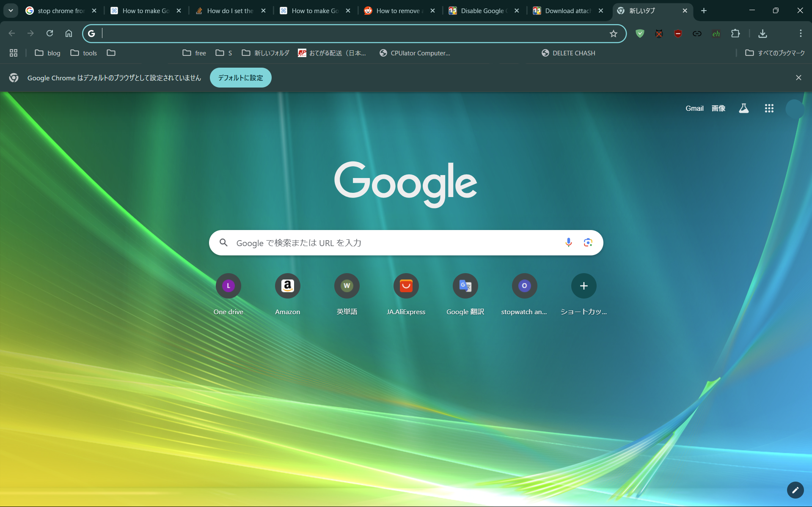Open Google 翻訳 shortcut
The image size is (812, 507).
pos(465,294)
